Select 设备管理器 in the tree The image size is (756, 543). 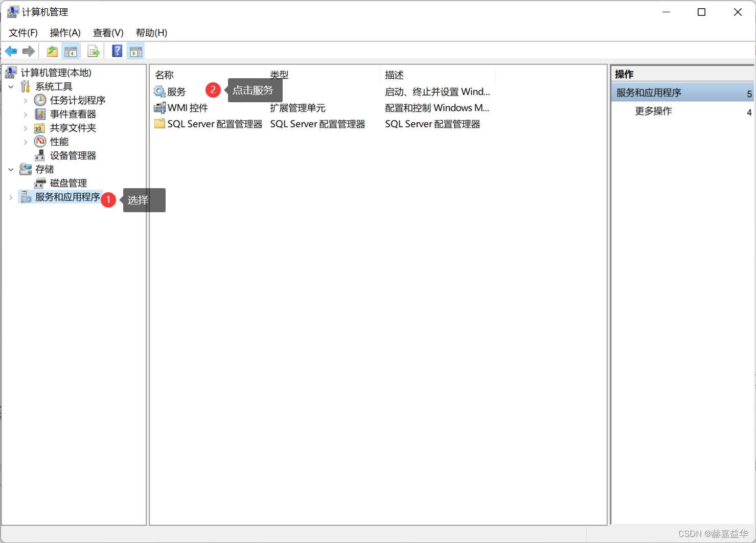coord(73,155)
